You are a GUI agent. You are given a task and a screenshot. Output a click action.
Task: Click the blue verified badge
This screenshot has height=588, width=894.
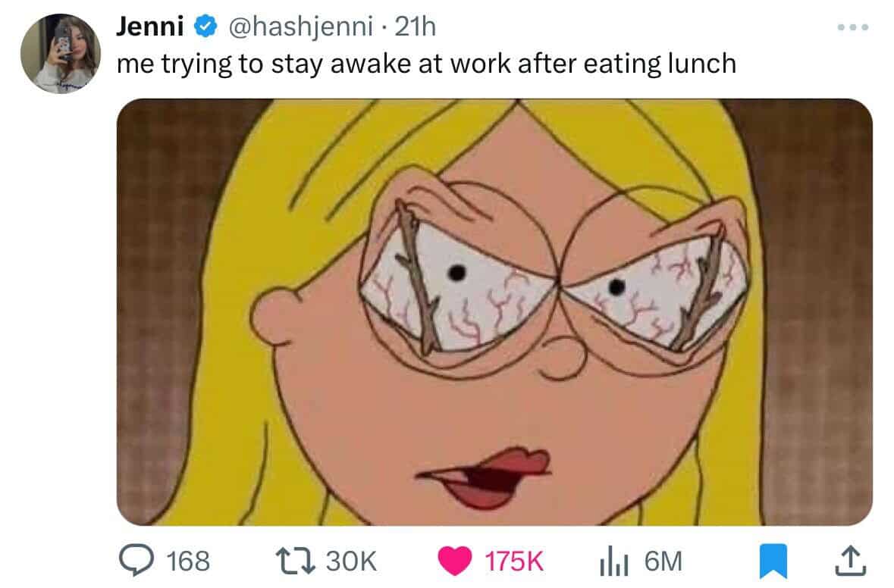tap(202, 27)
